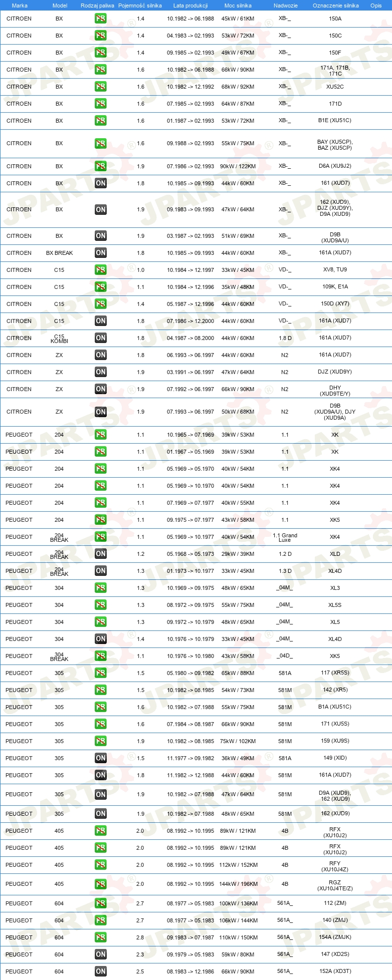
Task: Click the Nadwozie column header
Action: tap(286, 6)
